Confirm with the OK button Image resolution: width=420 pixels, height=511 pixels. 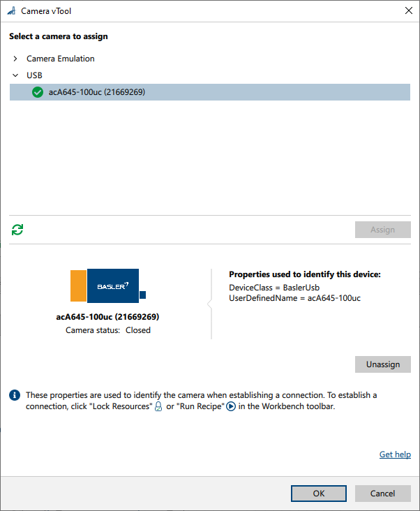[x=318, y=494]
